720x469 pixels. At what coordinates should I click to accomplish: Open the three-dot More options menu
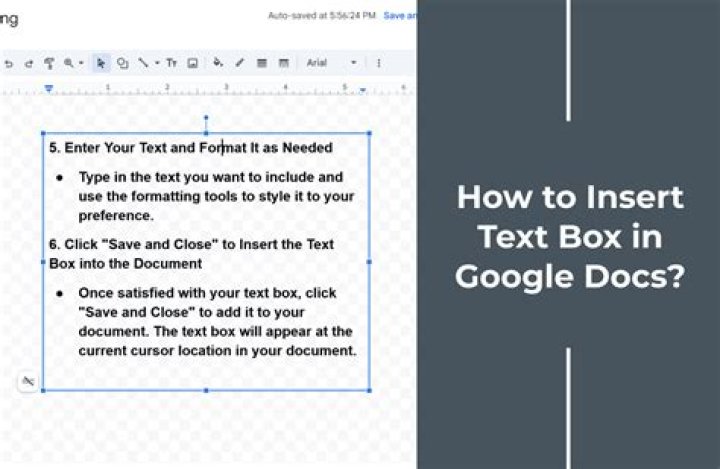pyautogui.click(x=378, y=63)
